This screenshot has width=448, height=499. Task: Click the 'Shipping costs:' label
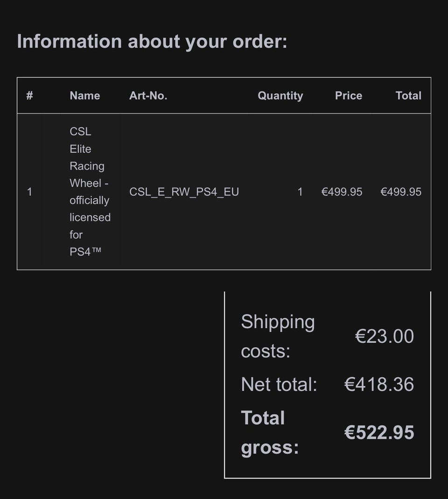coord(278,336)
